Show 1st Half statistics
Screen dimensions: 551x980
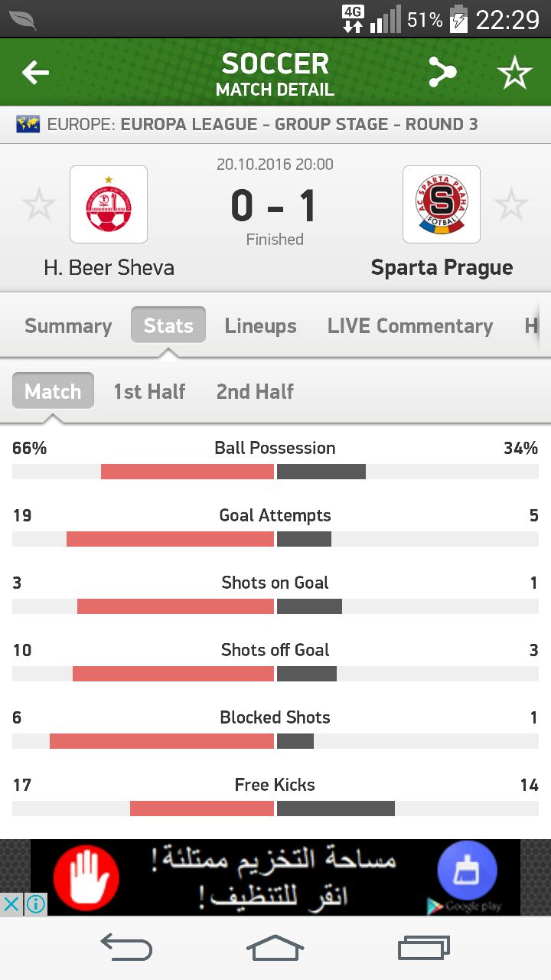tap(149, 391)
